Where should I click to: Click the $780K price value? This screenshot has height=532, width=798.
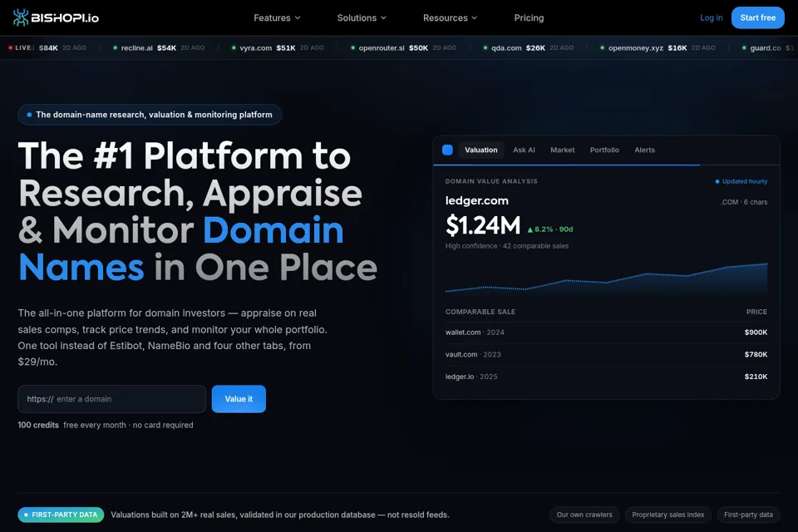click(x=756, y=354)
